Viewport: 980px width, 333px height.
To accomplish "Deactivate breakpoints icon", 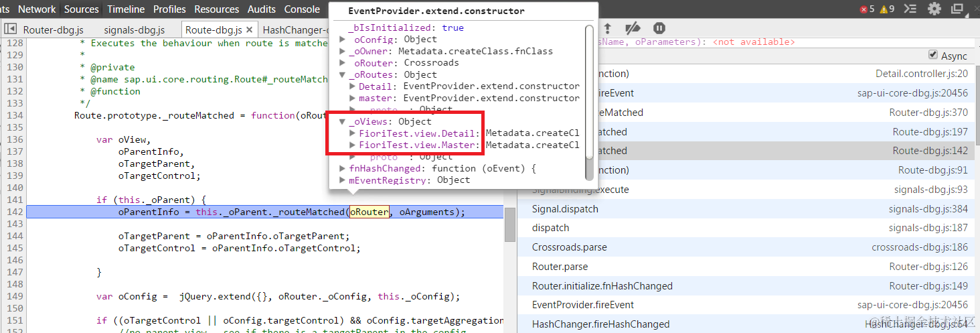I will pyautogui.click(x=633, y=28).
